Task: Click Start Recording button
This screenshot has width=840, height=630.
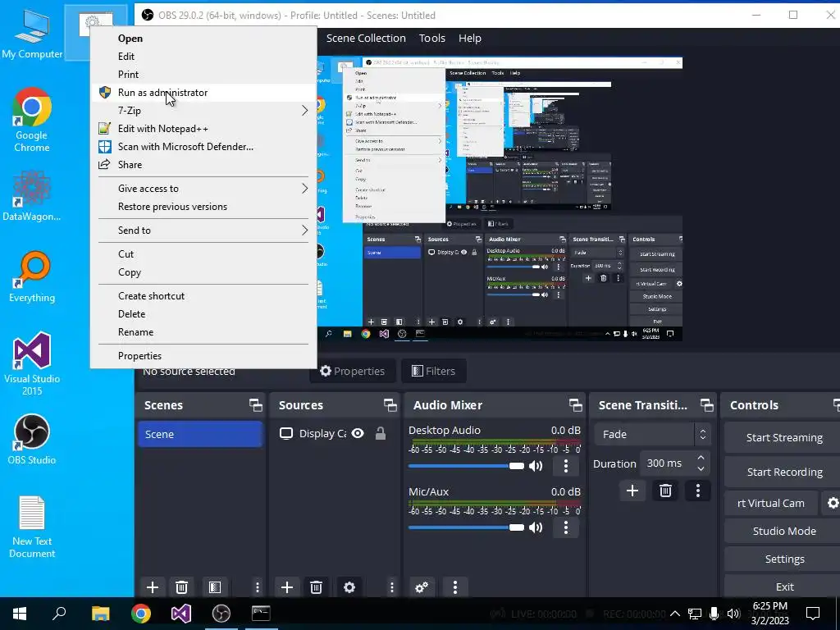Action: click(x=783, y=472)
